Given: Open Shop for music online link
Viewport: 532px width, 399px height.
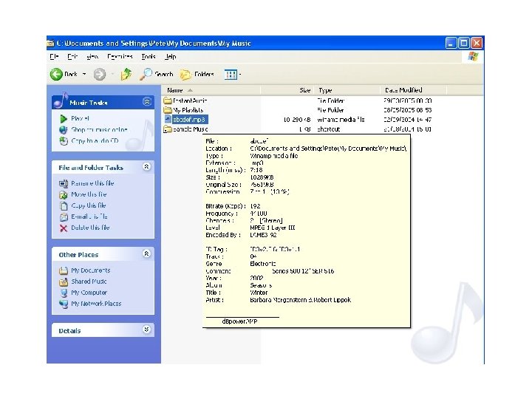Looking at the screenshot, I should pyautogui.click(x=99, y=129).
